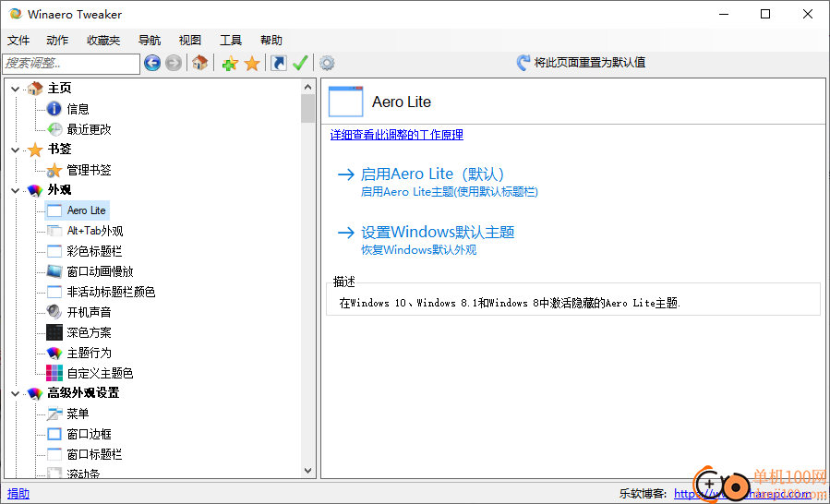
Task: Apply changes with the green checkmark icon
Action: (300, 64)
